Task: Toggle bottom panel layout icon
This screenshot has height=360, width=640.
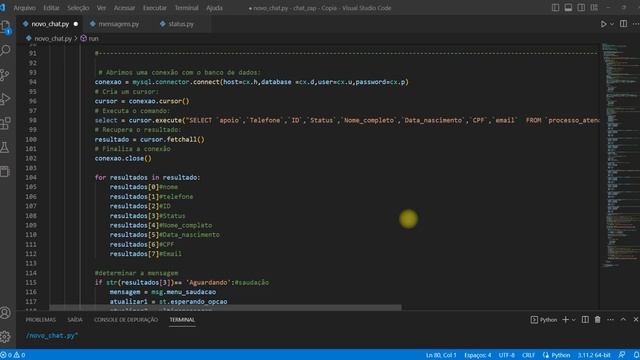Action: pos(568,8)
